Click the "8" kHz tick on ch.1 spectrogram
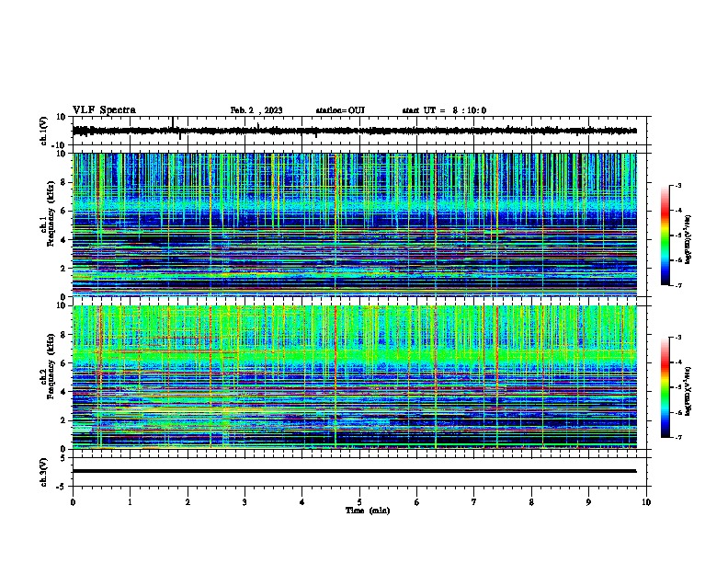 click(x=64, y=182)
